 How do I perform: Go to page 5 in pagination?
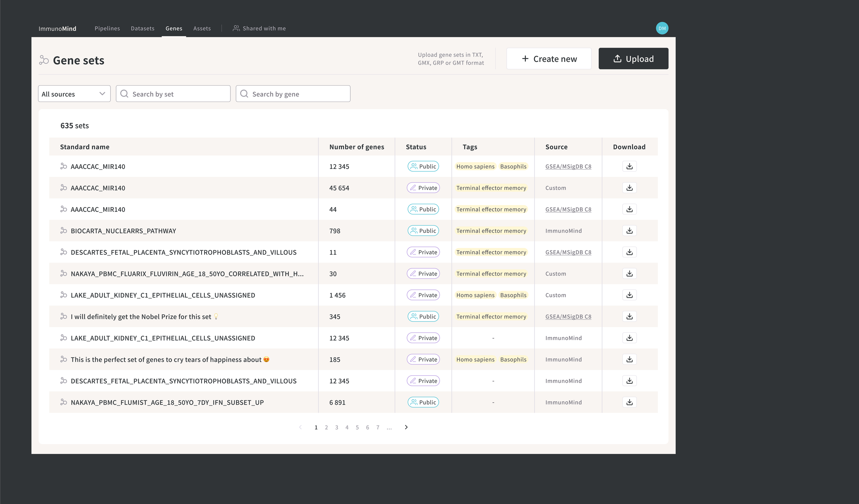[x=357, y=427]
